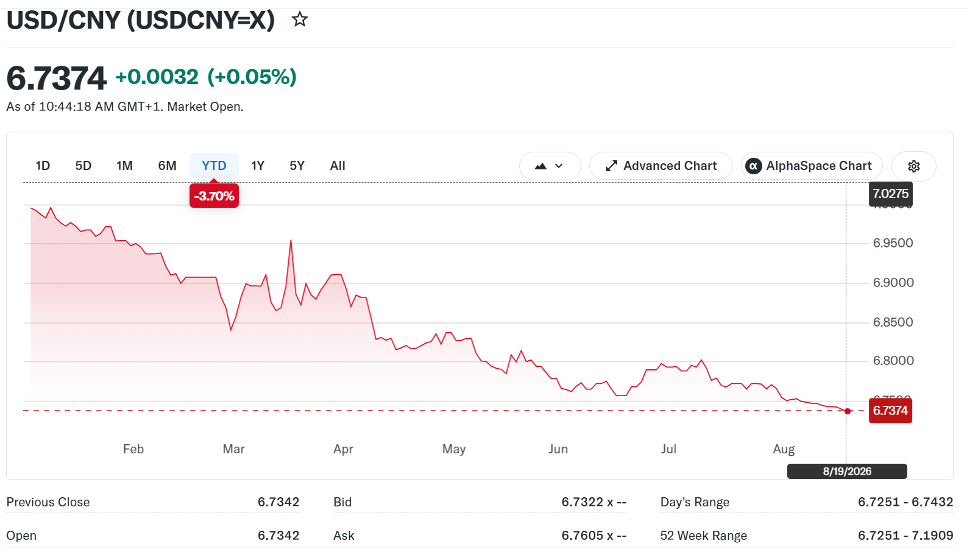The width and height of the screenshot is (967, 560).
Task: Click the Mar label on the chart axis
Action: (x=233, y=449)
